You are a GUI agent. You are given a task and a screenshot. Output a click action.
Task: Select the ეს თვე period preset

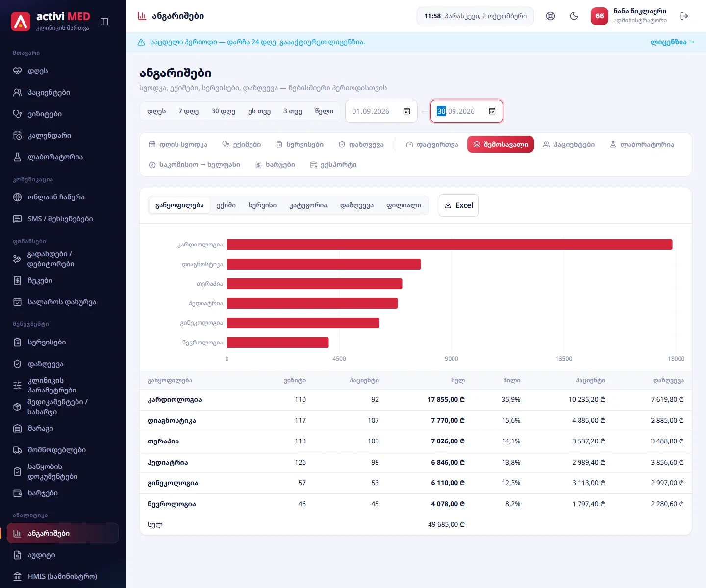[x=259, y=111]
